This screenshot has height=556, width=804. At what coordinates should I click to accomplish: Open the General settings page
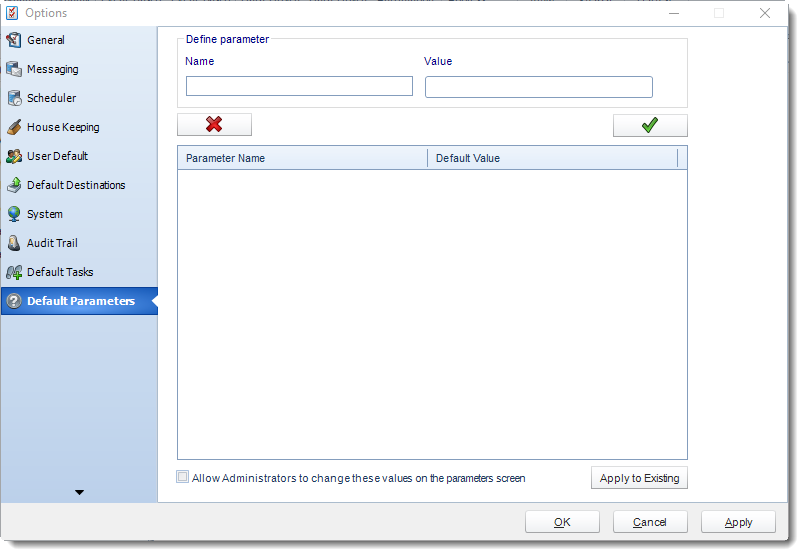click(x=79, y=40)
